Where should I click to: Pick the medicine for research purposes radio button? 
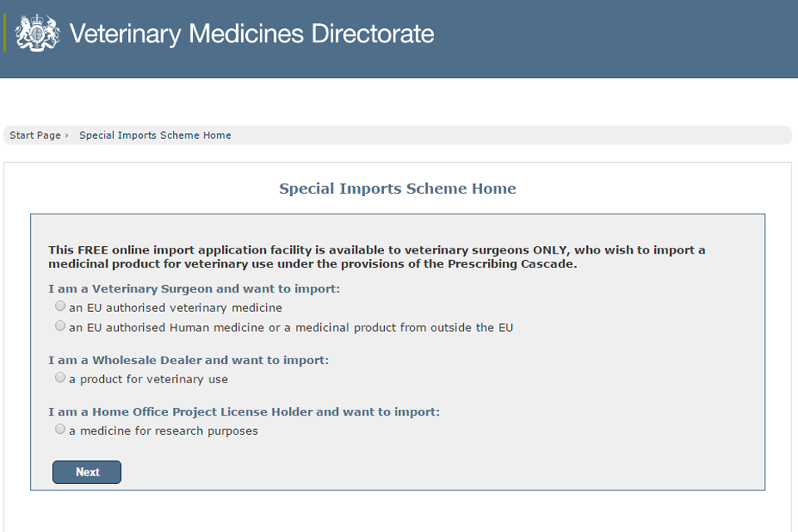coord(60,430)
